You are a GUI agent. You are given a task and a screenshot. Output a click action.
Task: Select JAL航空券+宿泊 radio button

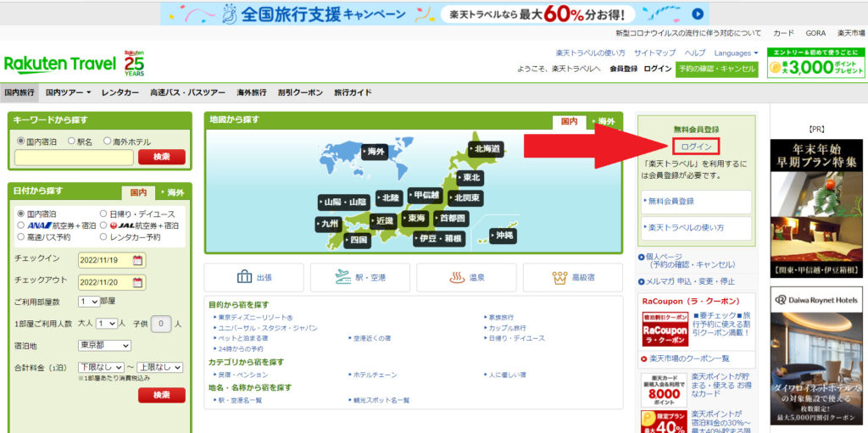click(103, 225)
